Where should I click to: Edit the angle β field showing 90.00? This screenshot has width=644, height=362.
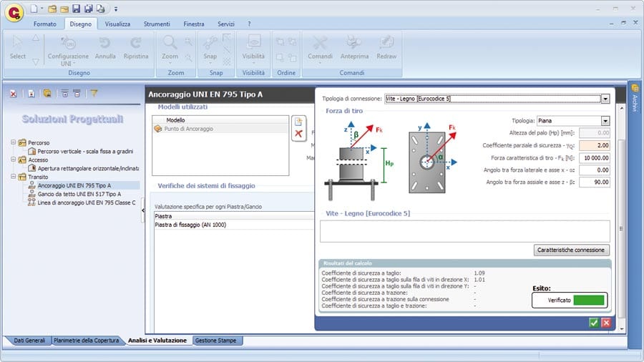(595, 182)
